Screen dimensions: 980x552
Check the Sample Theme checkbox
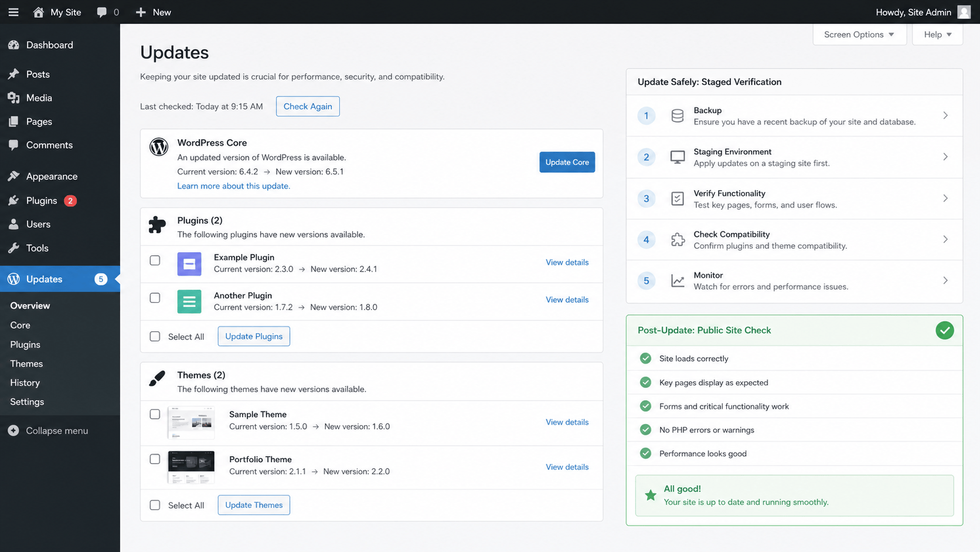point(155,414)
